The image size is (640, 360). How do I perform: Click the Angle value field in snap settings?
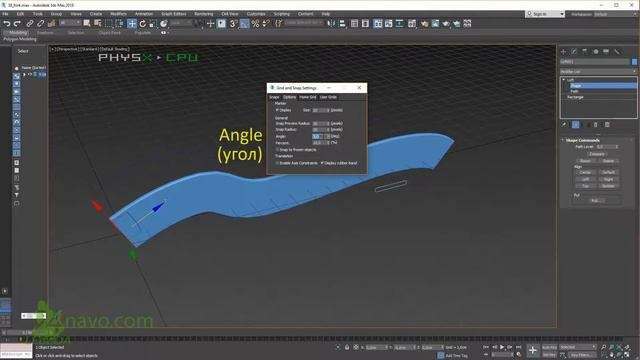pos(318,136)
